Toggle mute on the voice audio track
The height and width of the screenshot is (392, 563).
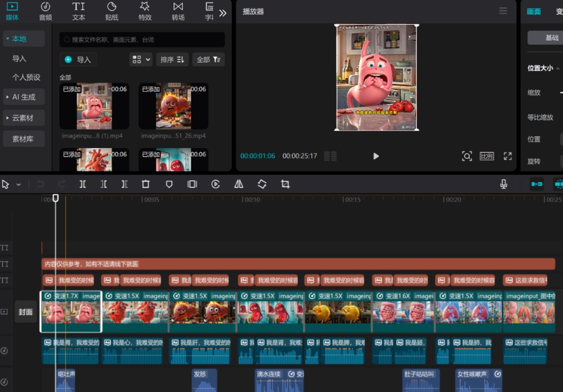pyautogui.click(x=5, y=351)
